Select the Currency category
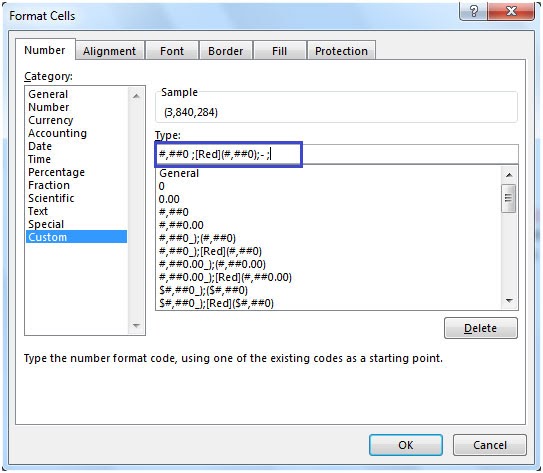 click(51, 120)
